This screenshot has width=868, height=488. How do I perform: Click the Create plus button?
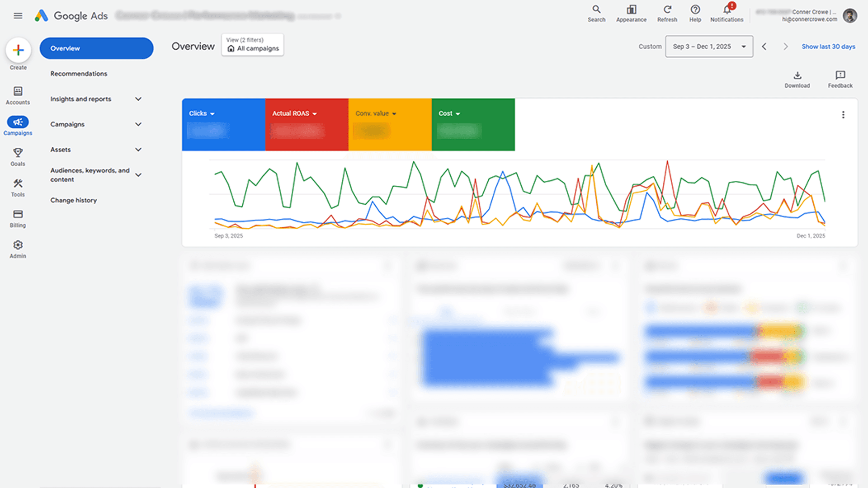tap(18, 50)
